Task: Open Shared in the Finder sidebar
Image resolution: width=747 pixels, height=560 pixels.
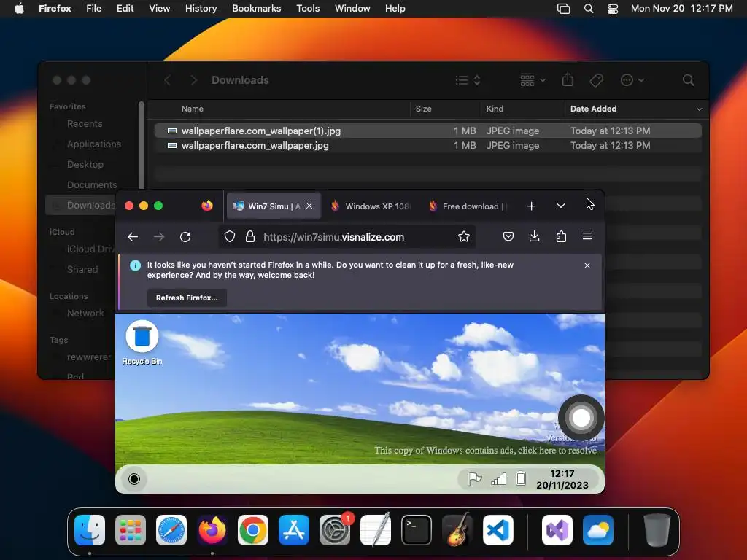Action: point(82,269)
